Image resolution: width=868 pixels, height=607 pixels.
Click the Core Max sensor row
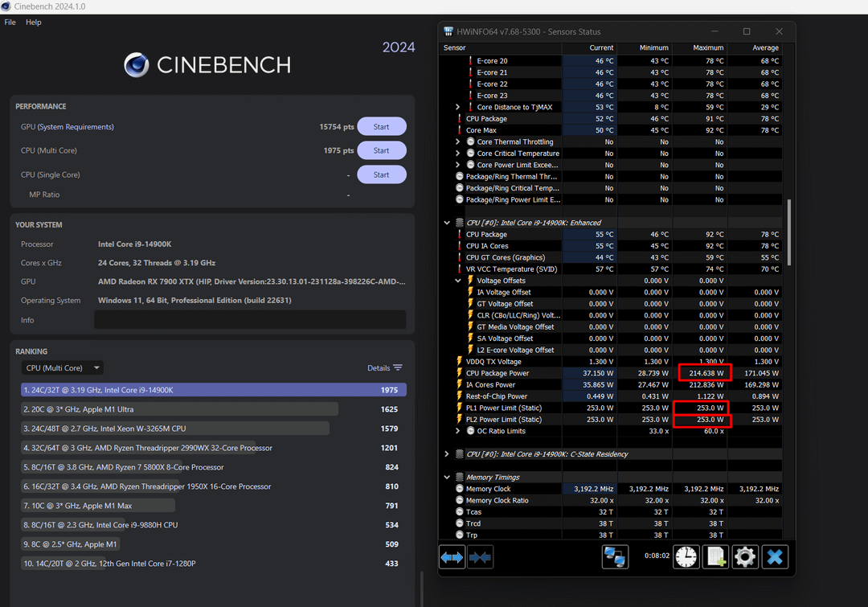611,130
